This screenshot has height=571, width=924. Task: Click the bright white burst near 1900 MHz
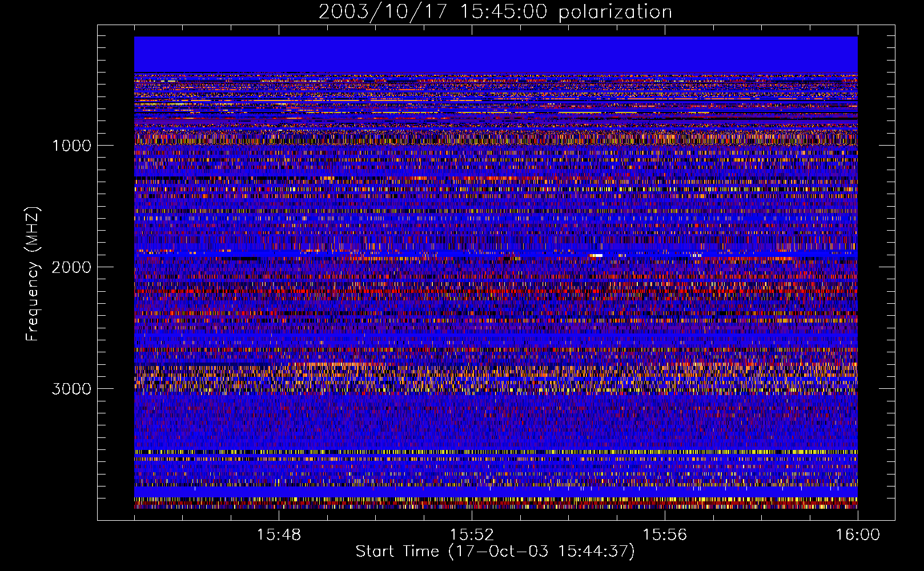click(x=596, y=255)
